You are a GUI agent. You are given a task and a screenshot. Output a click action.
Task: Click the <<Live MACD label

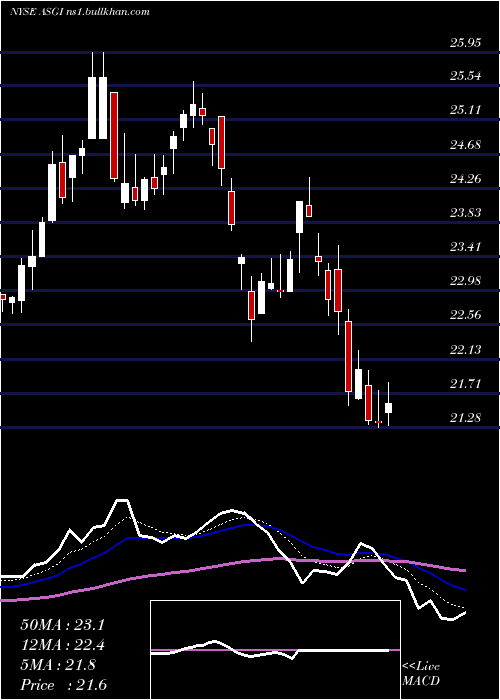[x=421, y=674]
